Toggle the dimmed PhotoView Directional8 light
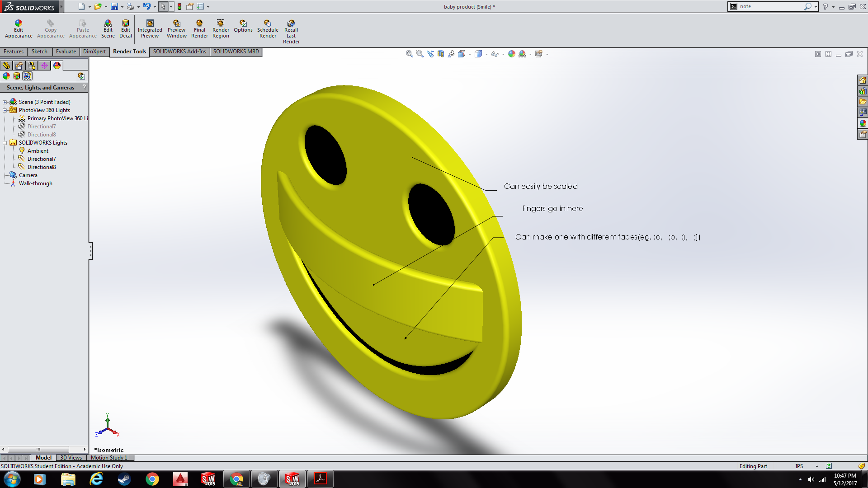Screen dimensions: 868x488 [x=41, y=135]
